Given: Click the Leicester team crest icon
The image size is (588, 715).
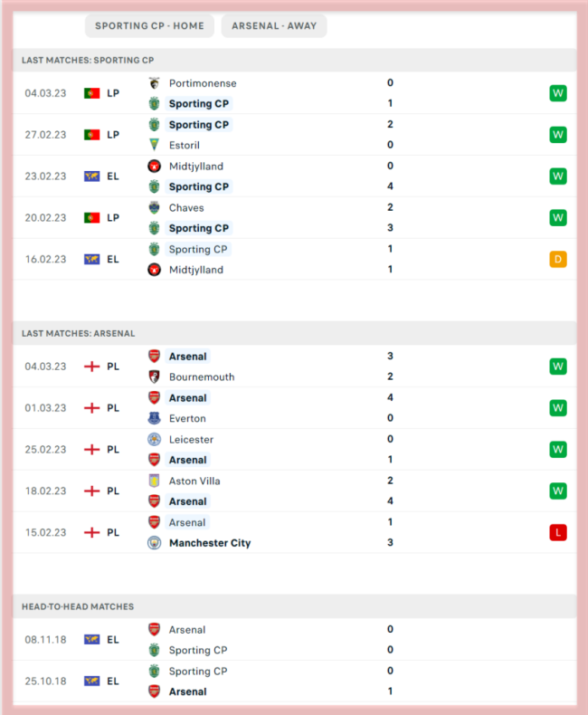Looking at the screenshot, I should [x=154, y=440].
